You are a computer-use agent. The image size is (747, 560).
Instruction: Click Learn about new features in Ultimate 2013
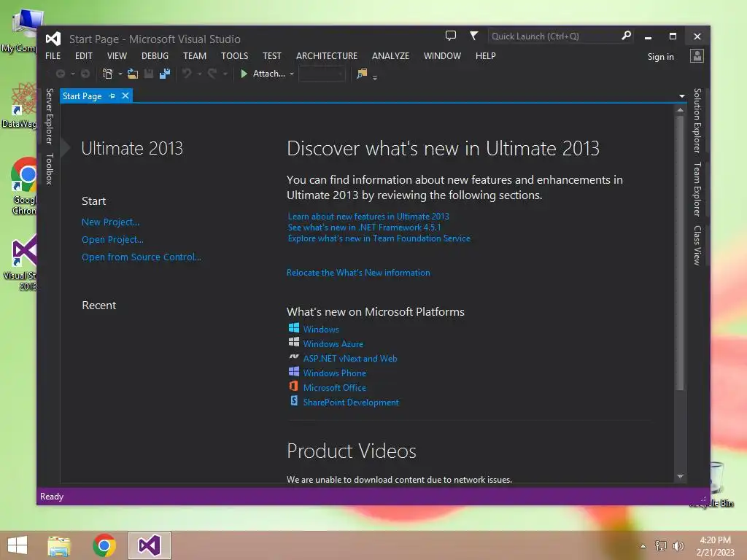click(368, 217)
